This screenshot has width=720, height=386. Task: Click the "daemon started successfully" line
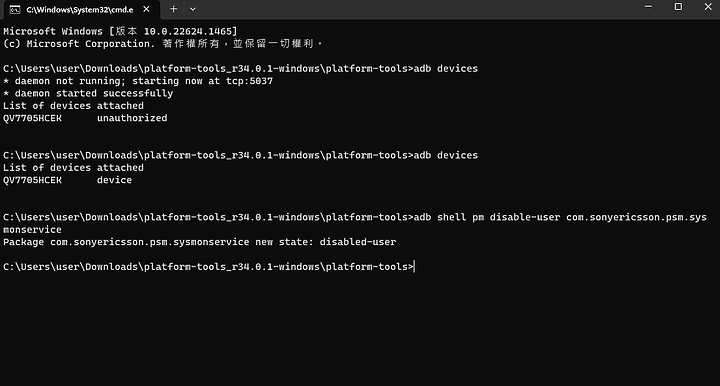point(88,93)
